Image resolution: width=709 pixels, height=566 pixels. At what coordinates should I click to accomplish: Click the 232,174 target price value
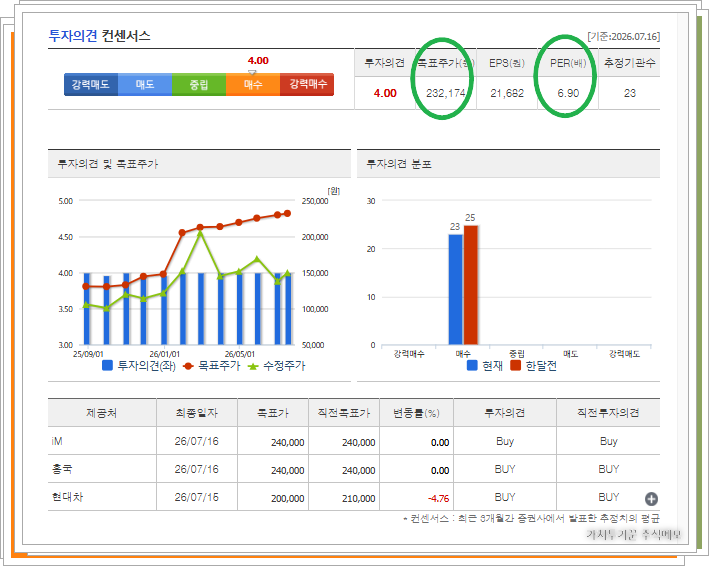(446, 93)
